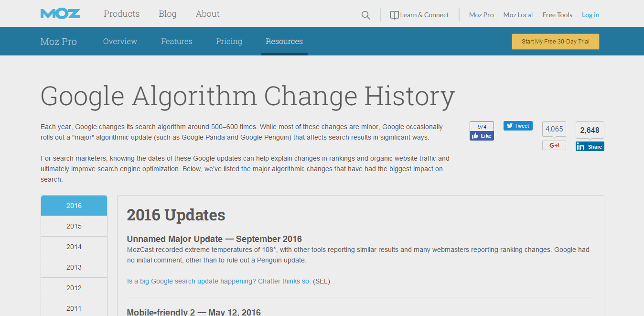Click "Mobile-friendly 2 — May 12, 2016" heading
Image resolution: width=644 pixels, height=316 pixels.
[x=194, y=312]
